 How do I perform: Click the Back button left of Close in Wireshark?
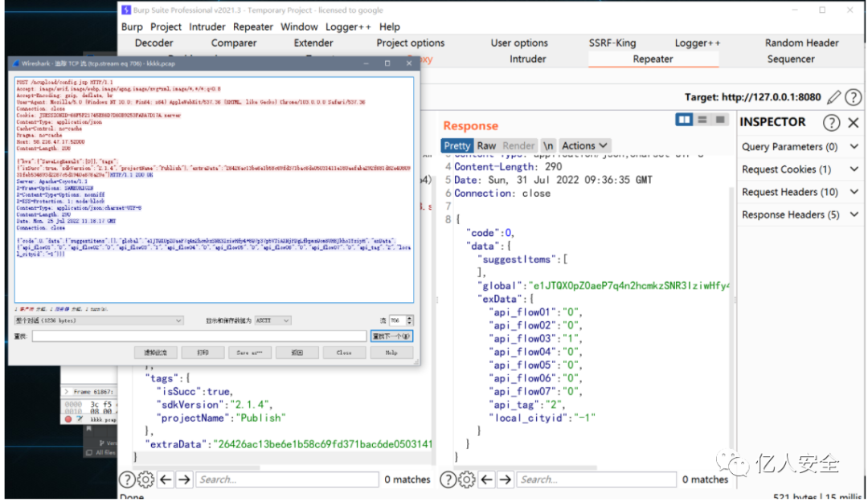coord(297,353)
